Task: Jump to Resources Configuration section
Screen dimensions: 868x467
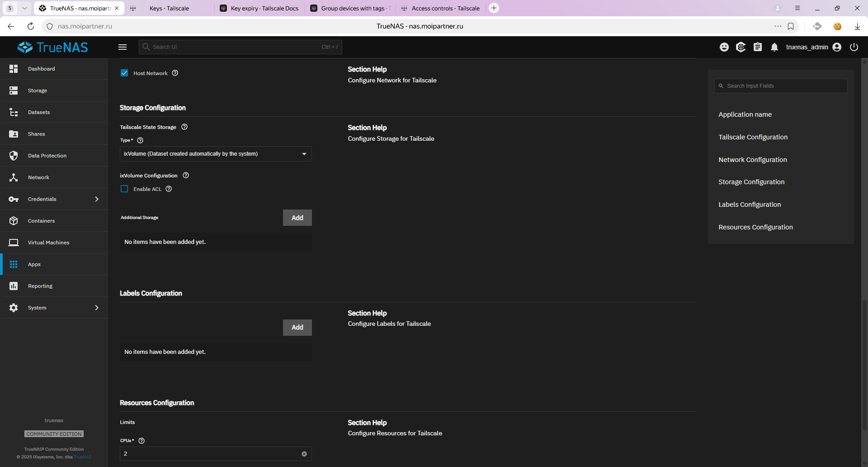Action: (755, 227)
